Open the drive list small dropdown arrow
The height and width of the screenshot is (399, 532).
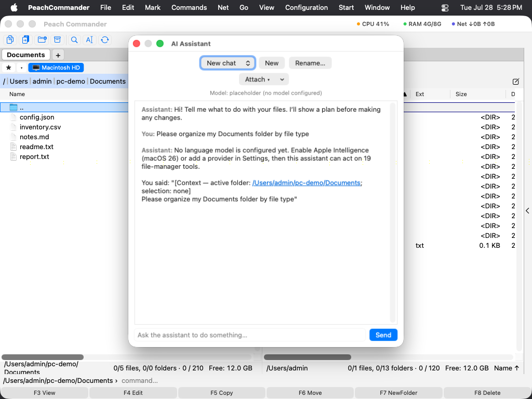pyautogui.click(x=21, y=68)
